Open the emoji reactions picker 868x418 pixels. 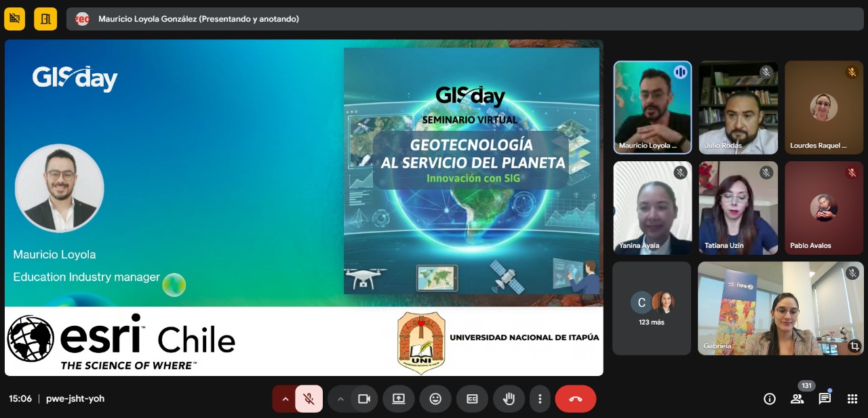(x=435, y=399)
